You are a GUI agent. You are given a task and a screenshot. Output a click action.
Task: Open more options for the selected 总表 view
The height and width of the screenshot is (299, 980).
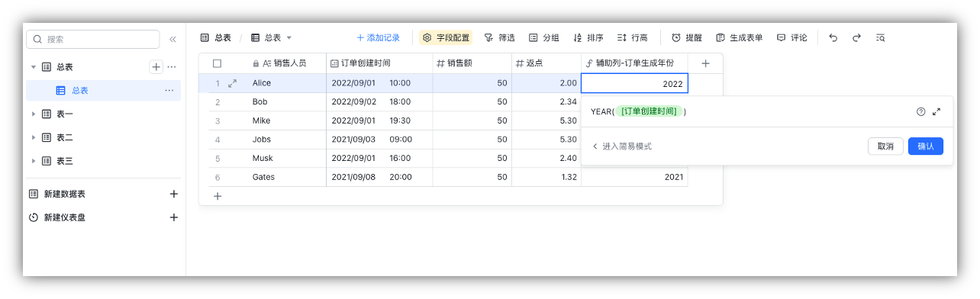pyautogui.click(x=169, y=91)
